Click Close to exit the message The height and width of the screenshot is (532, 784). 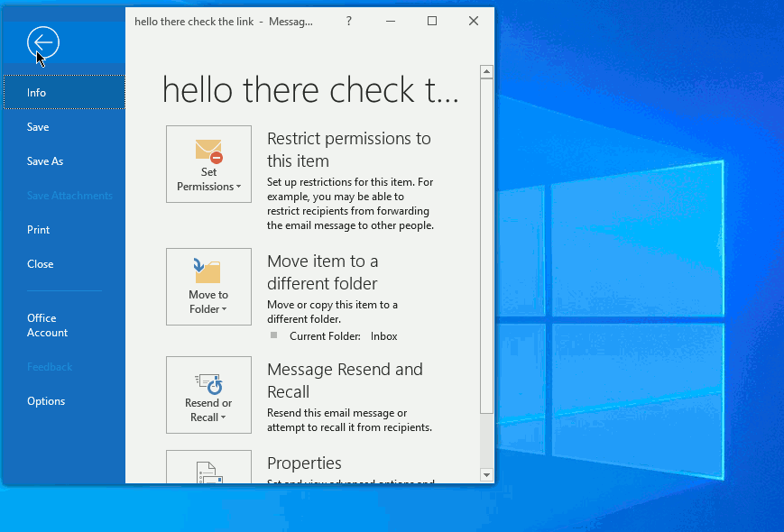point(40,263)
